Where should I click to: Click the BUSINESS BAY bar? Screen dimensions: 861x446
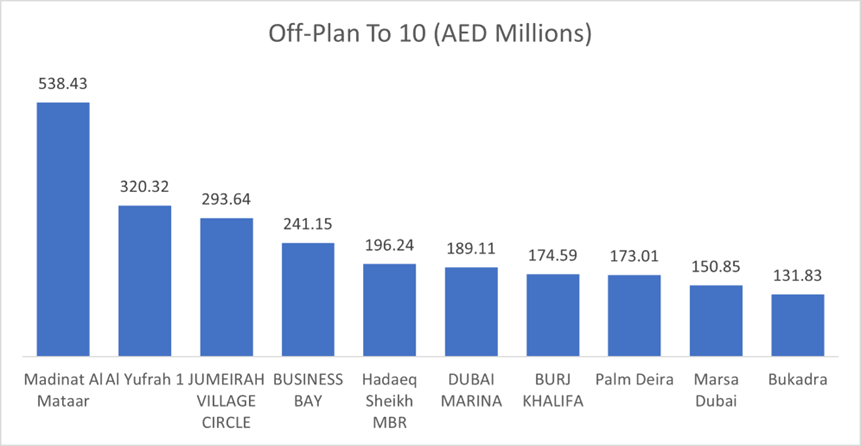pos(308,298)
